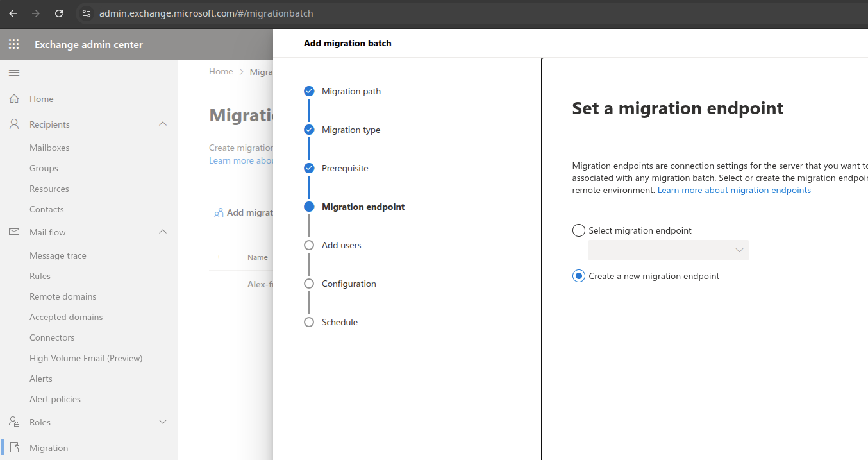Viewport: 868px width, 460px height.
Task: Click the Home breadcrumb link
Action: pyautogui.click(x=221, y=71)
